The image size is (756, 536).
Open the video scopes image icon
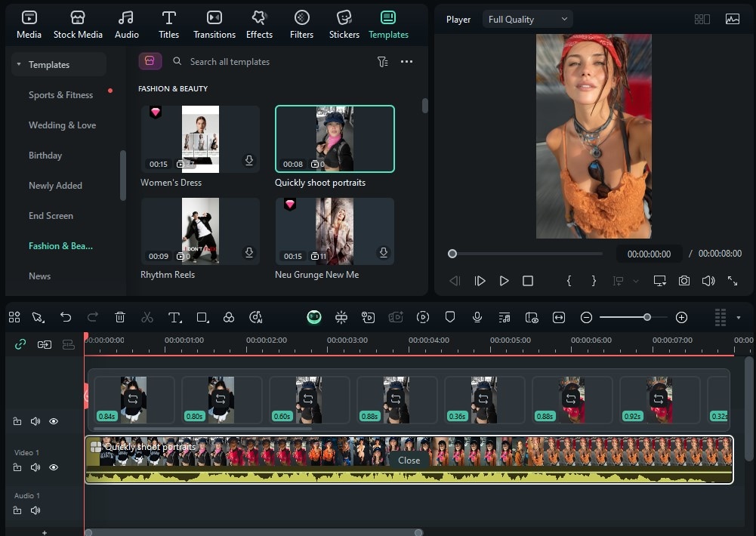click(733, 20)
